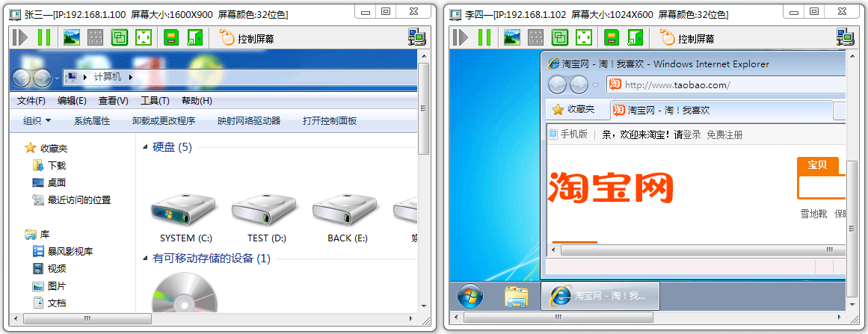Toggle the overlapping windows icon in 张三 toolbar

coord(120,37)
